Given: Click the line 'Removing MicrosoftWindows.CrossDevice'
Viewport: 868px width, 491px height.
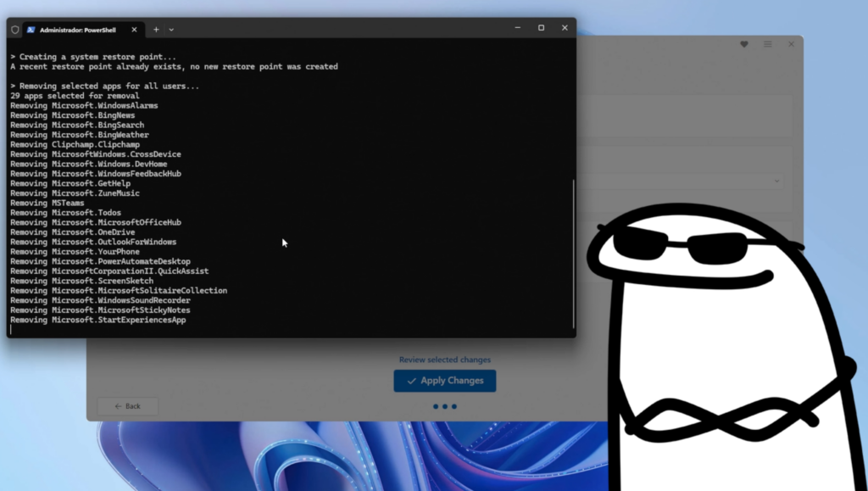Looking at the screenshot, I should tap(95, 154).
